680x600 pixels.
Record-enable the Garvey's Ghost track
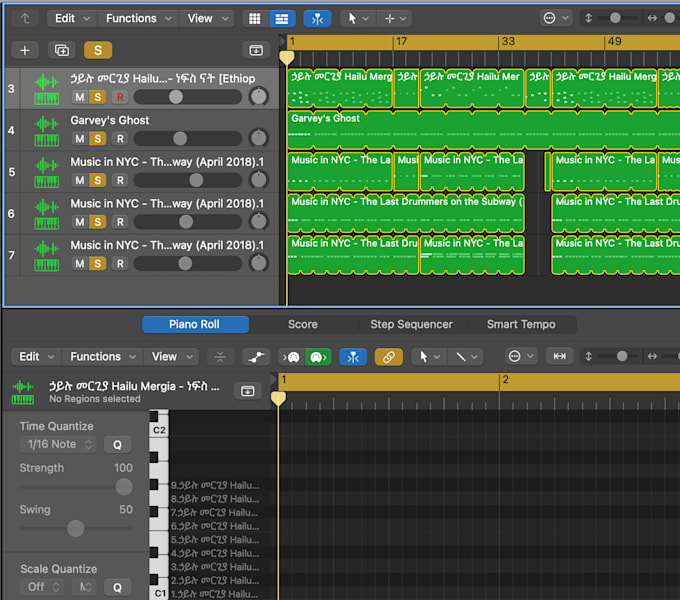point(120,139)
